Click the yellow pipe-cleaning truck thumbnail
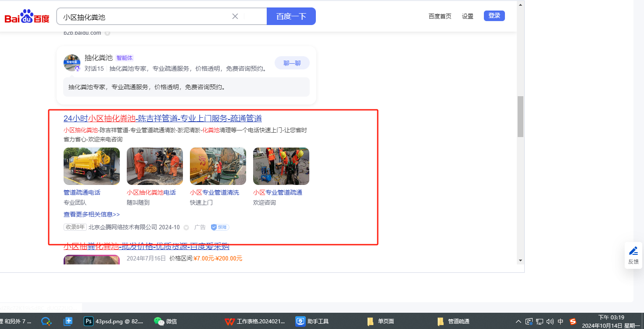This screenshot has height=329, width=644. click(x=92, y=166)
